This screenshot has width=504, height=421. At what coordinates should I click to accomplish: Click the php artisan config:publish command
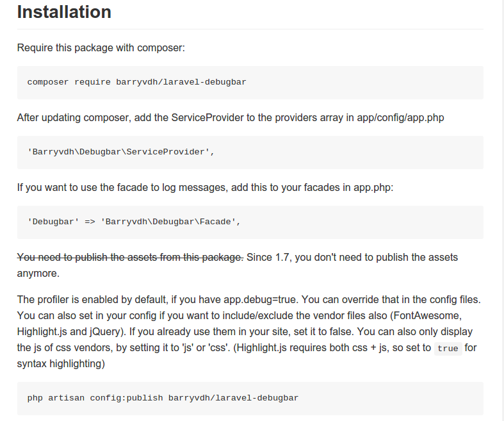(x=163, y=398)
